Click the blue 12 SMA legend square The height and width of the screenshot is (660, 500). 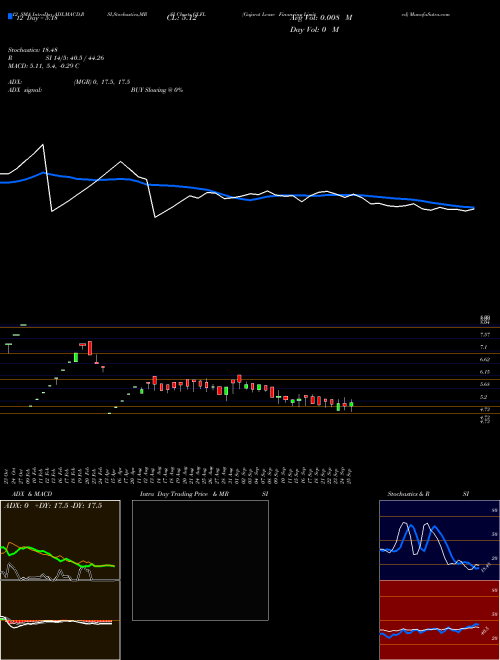pos(11,16)
